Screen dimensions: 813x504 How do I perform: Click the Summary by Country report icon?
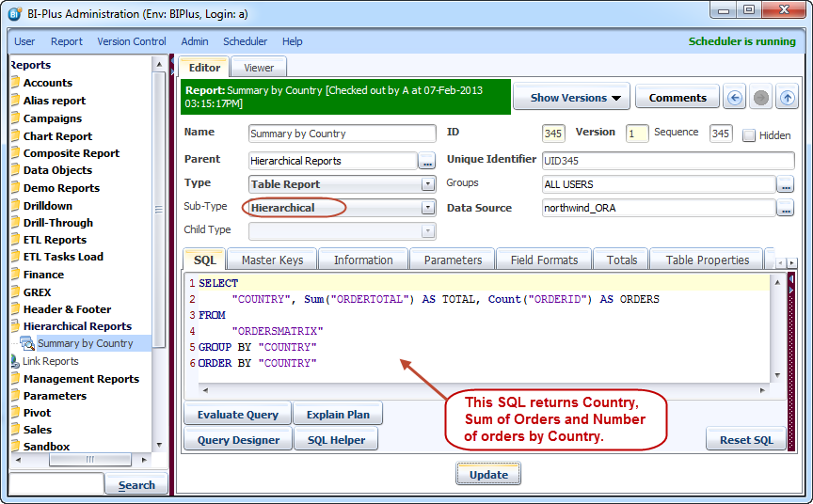click(27, 344)
